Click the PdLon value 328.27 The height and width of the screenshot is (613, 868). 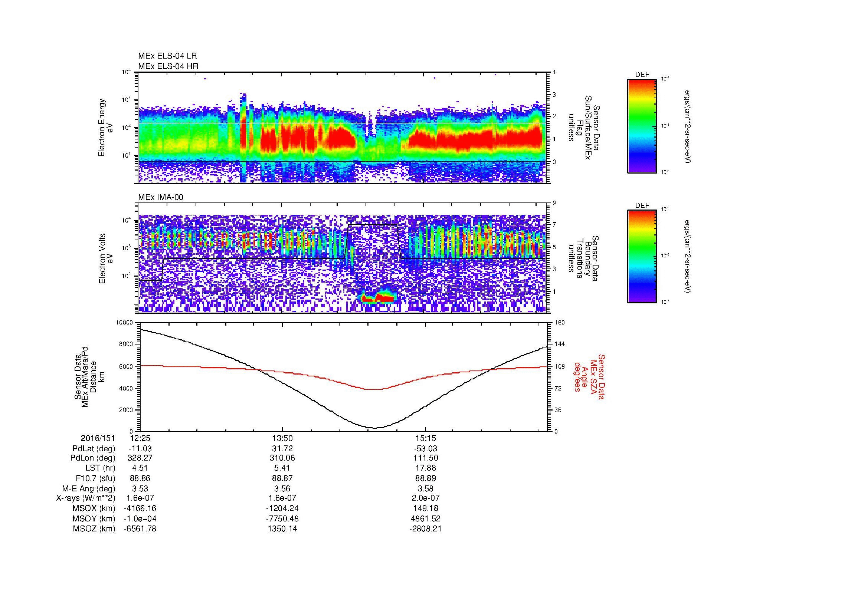140,458
